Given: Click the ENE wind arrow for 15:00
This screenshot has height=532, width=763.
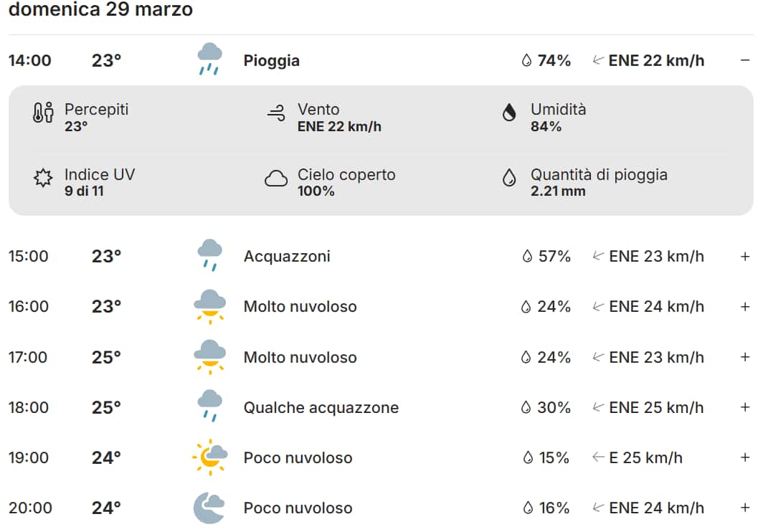Looking at the screenshot, I should pyautogui.click(x=597, y=255).
